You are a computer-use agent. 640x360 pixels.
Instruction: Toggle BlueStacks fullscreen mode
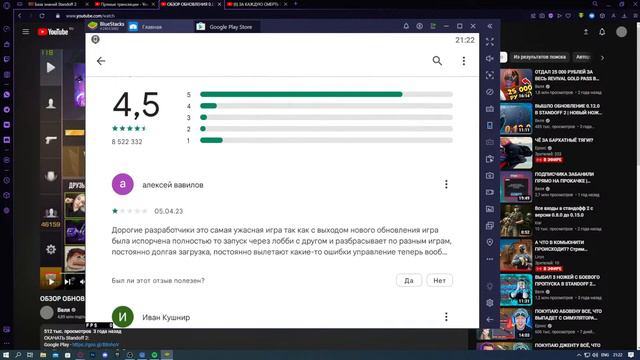pyautogui.click(x=490, y=42)
